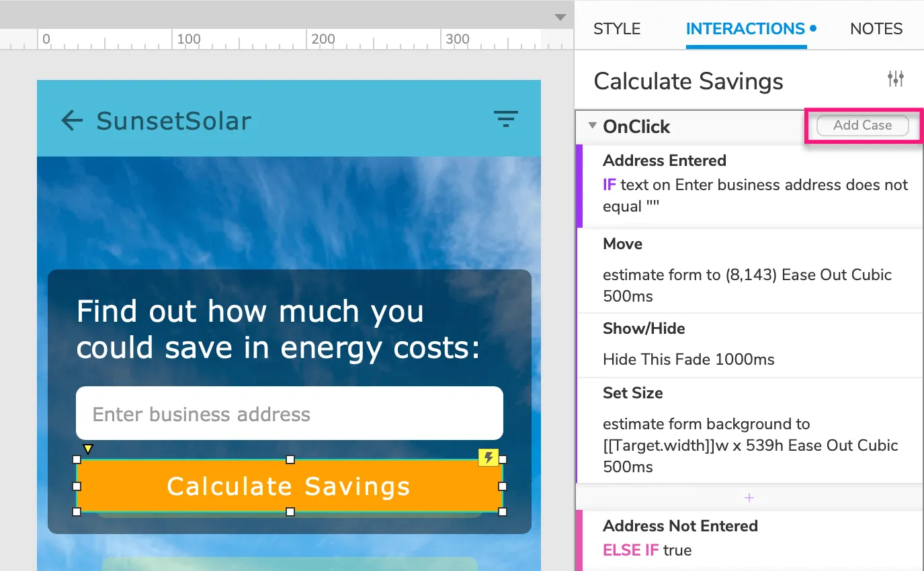Click the Calculate Savings widget name field
Viewport: 924px width, 571px height.
(688, 81)
